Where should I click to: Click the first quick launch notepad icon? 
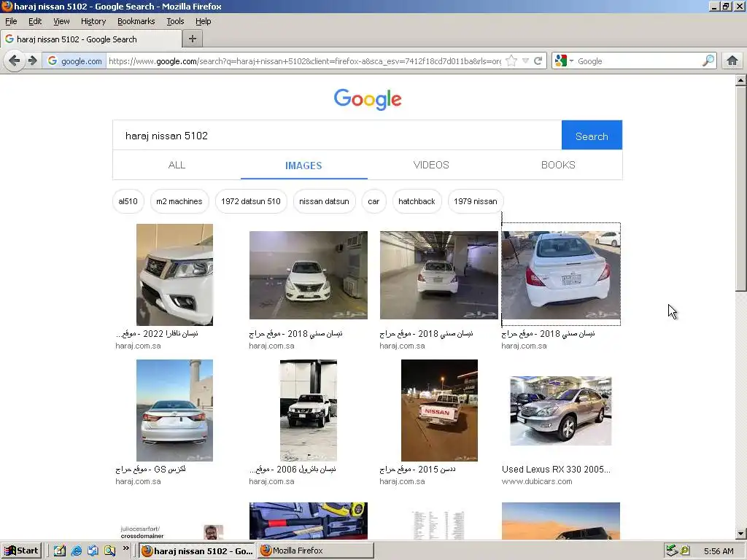[x=59, y=551]
